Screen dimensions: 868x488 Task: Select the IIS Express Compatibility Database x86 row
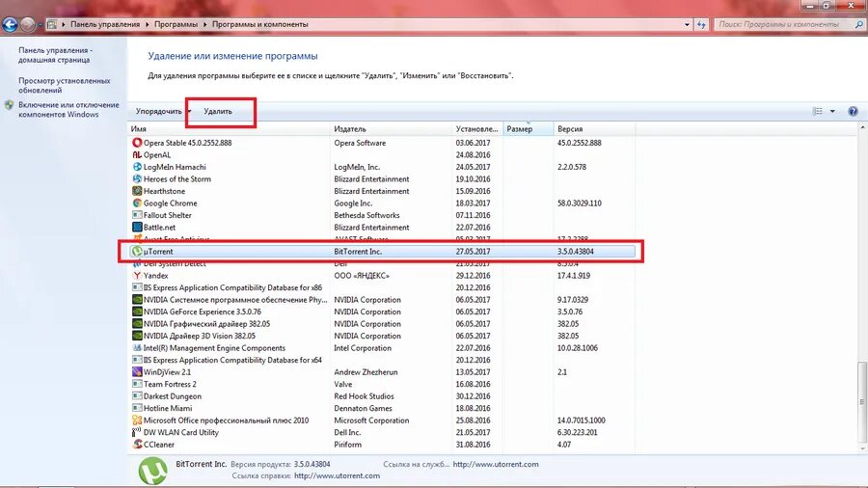(381, 287)
